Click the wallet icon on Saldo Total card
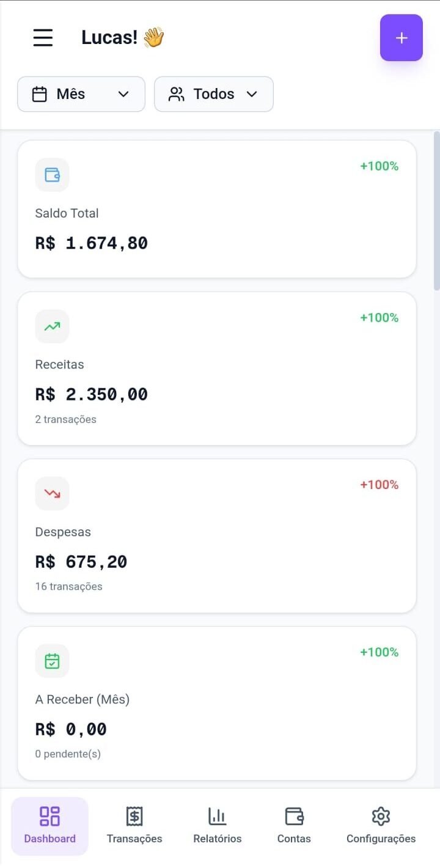 (52, 175)
